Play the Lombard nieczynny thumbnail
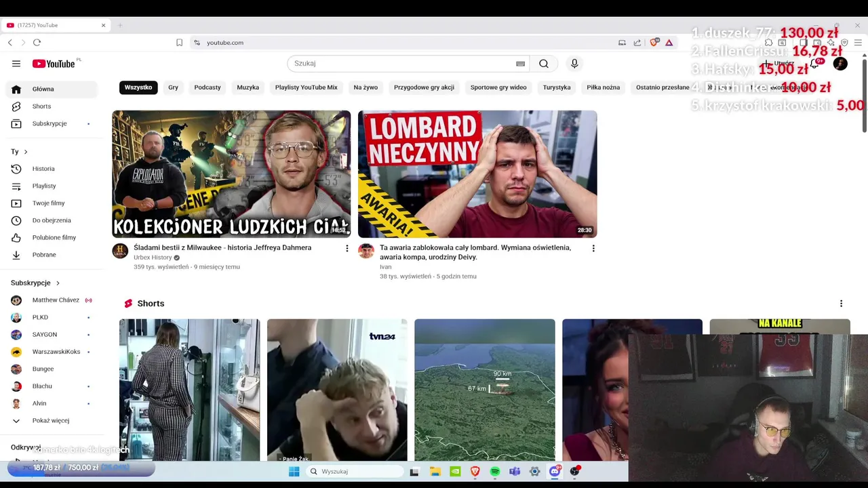 tap(477, 174)
